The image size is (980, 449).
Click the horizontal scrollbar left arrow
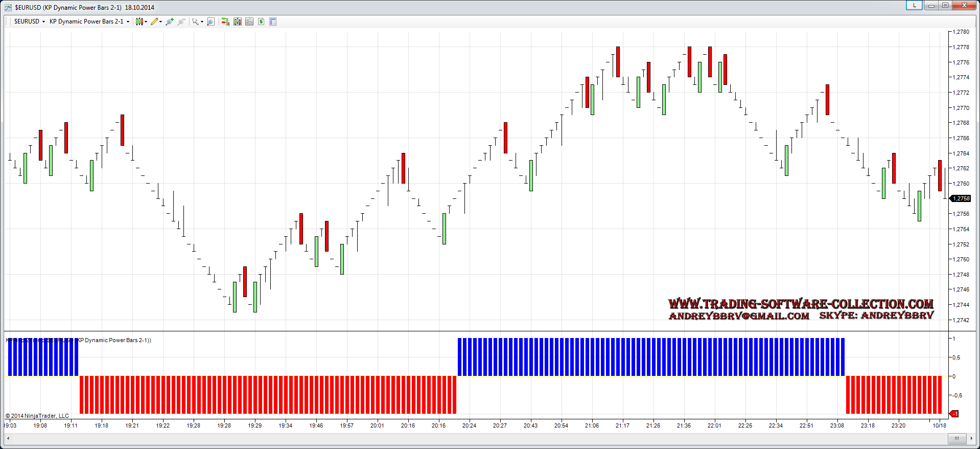pos(8,438)
